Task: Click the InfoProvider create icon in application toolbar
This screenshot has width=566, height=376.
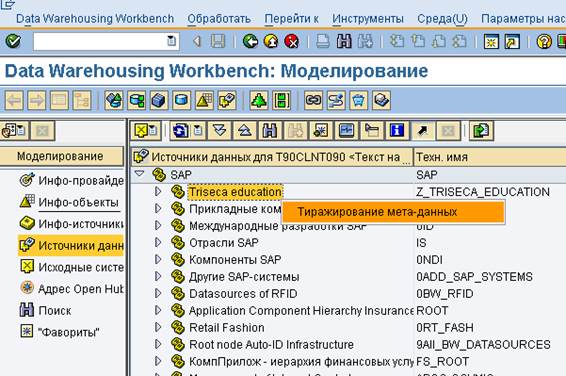Action: (x=114, y=100)
